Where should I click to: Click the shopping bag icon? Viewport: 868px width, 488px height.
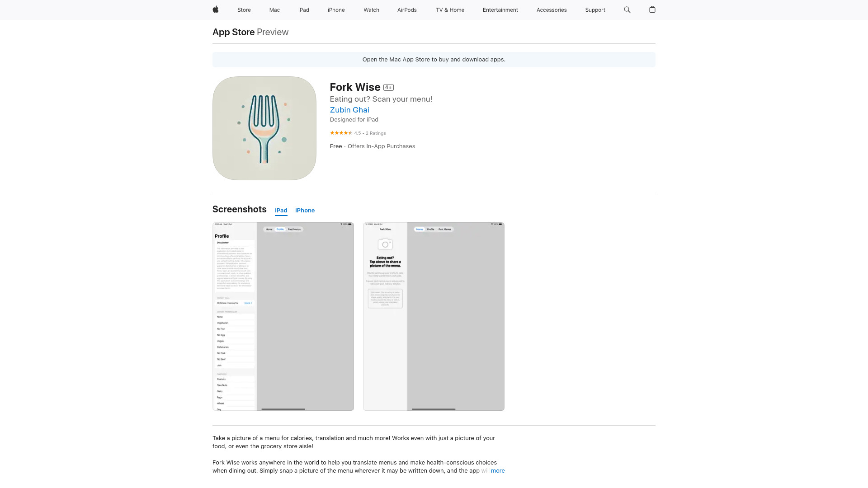(651, 9)
